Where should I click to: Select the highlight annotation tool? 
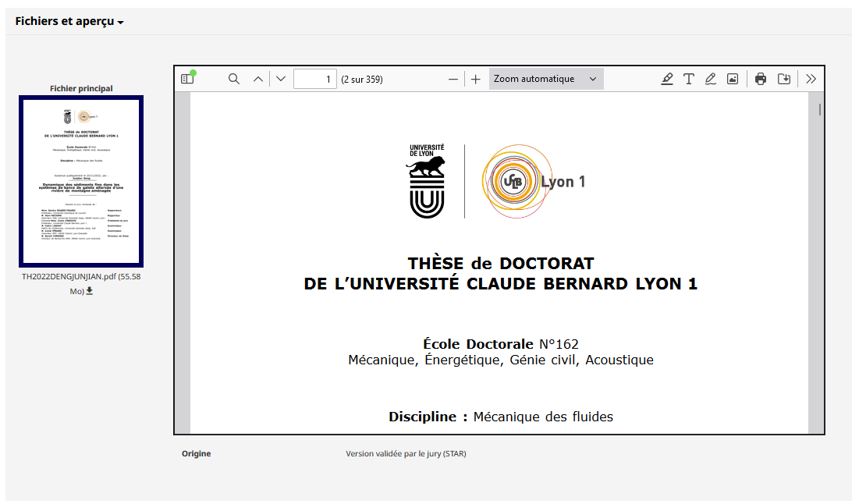click(x=667, y=79)
